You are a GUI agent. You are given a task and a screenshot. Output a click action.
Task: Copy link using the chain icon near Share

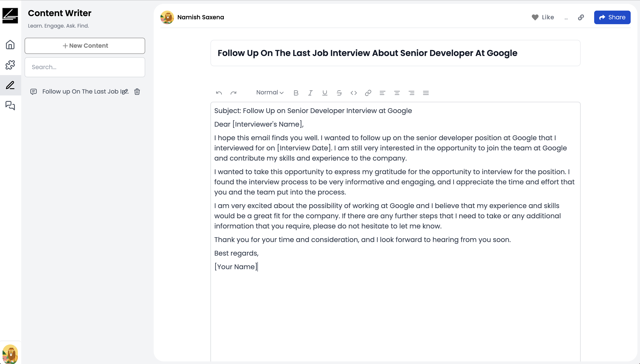pos(581,17)
